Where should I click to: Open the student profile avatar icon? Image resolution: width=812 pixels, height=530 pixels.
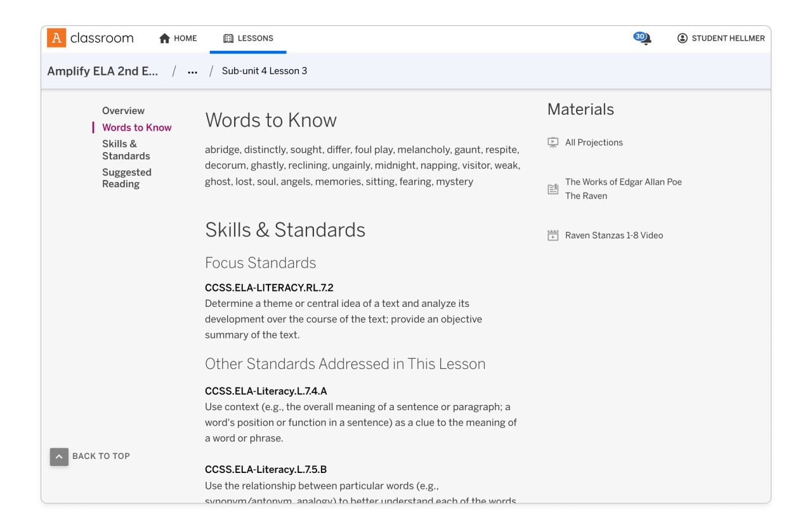682,38
